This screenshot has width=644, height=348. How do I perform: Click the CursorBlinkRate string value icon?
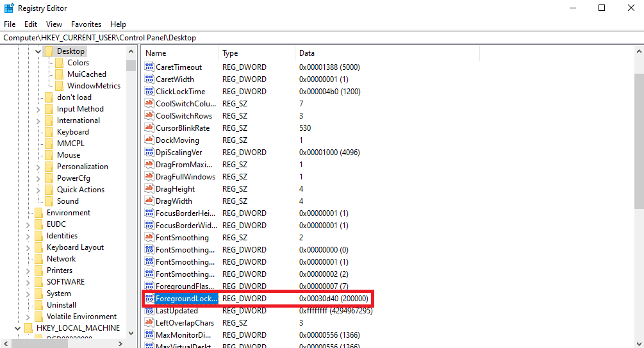point(149,128)
